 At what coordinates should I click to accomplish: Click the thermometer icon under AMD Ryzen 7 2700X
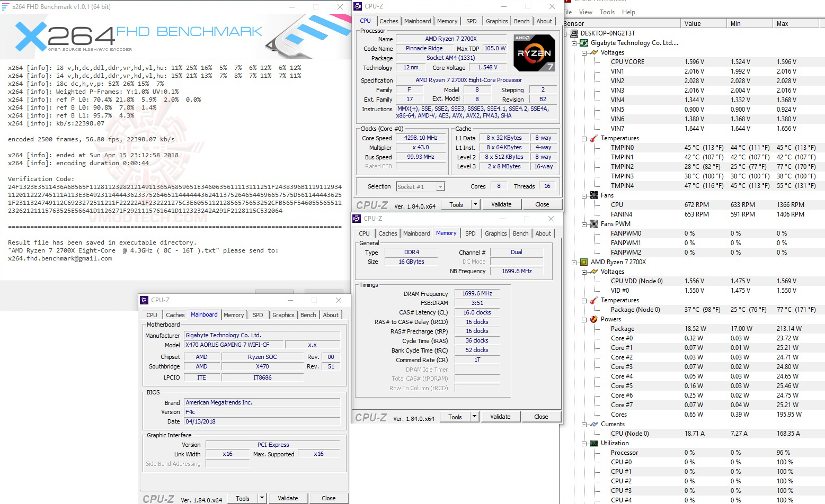(594, 300)
